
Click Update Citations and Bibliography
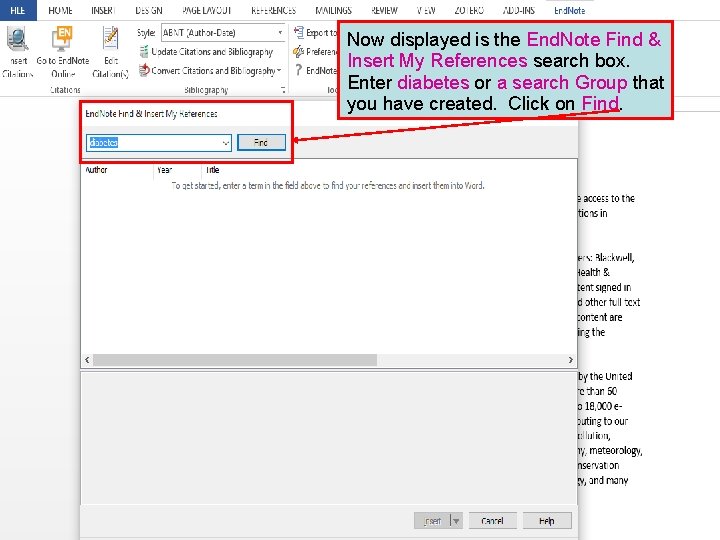tap(206, 52)
